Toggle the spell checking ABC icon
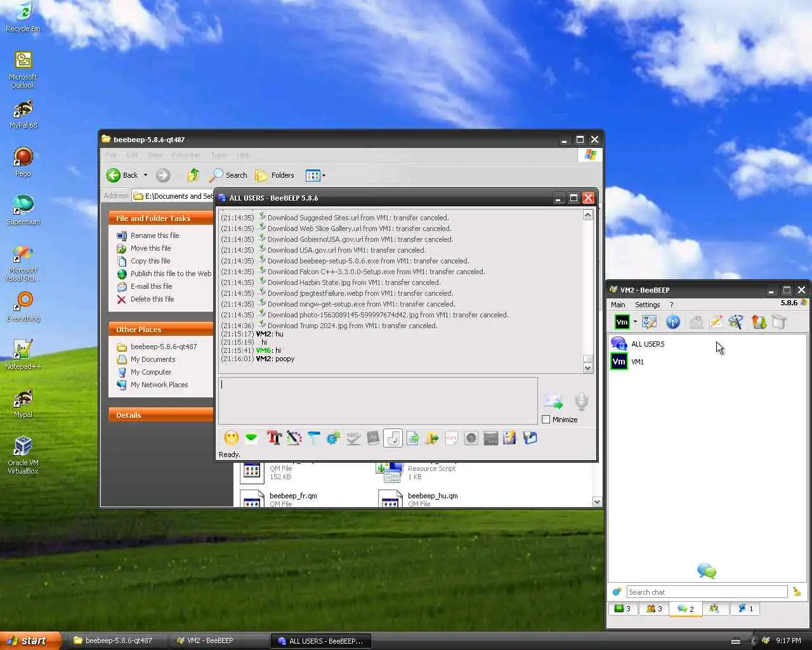Viewport: 812px width, 650px height. click(353, 437)
